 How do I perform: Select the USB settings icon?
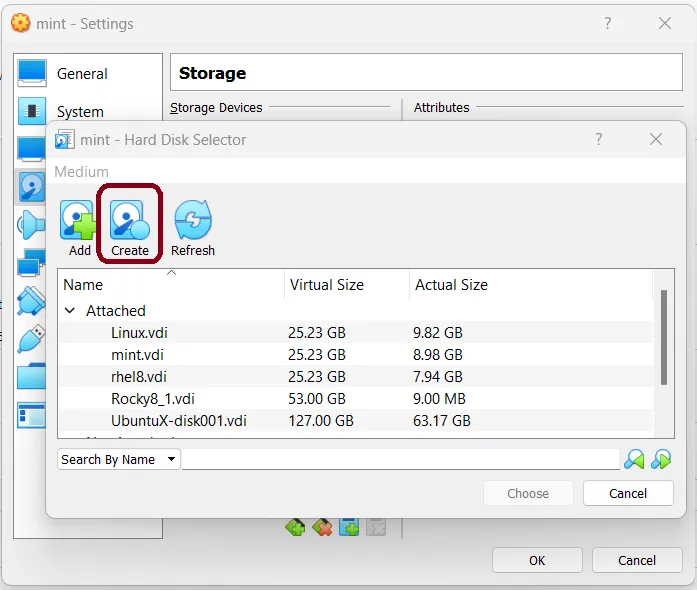[x=31, y=338]
